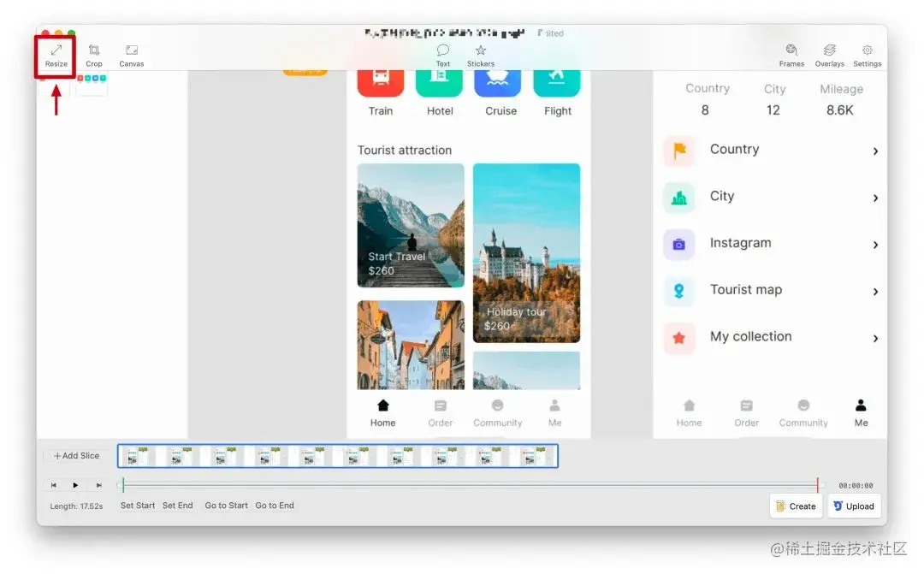Viewport: 924px width, 574px height.
Task: Click the My collection star icon
Action: [679, 338]
